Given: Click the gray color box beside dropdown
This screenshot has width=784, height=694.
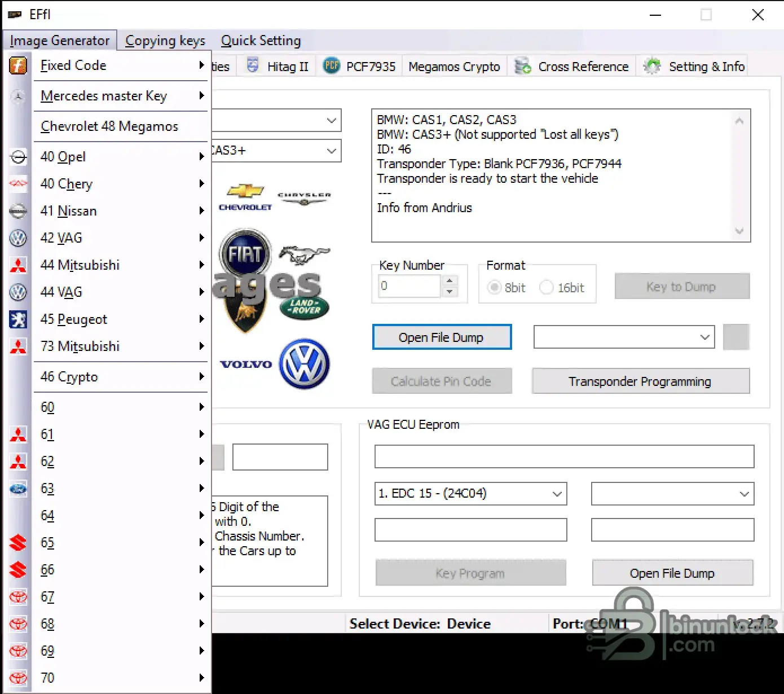Looking at the screenshot, I should click(736, 337).
